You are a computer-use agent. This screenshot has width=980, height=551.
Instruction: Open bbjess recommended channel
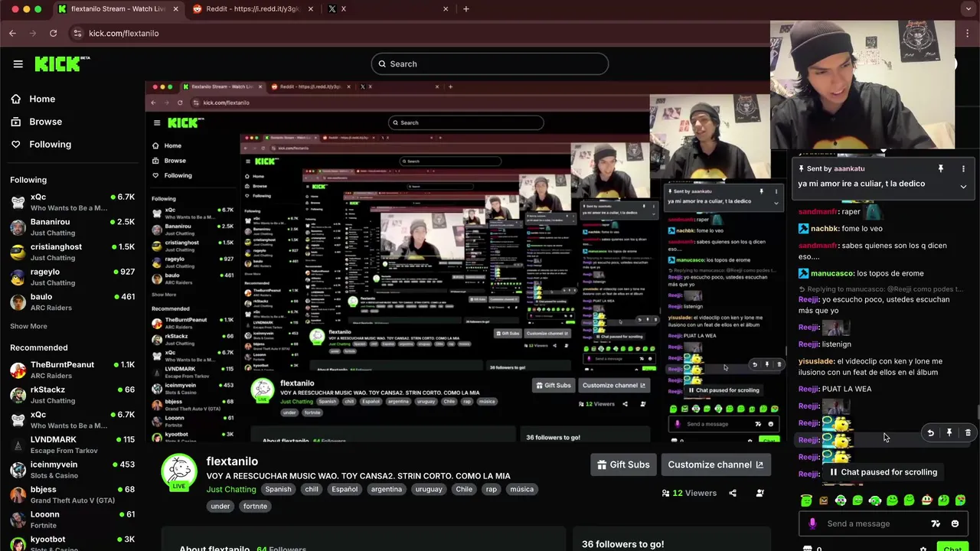coord(72,494)
